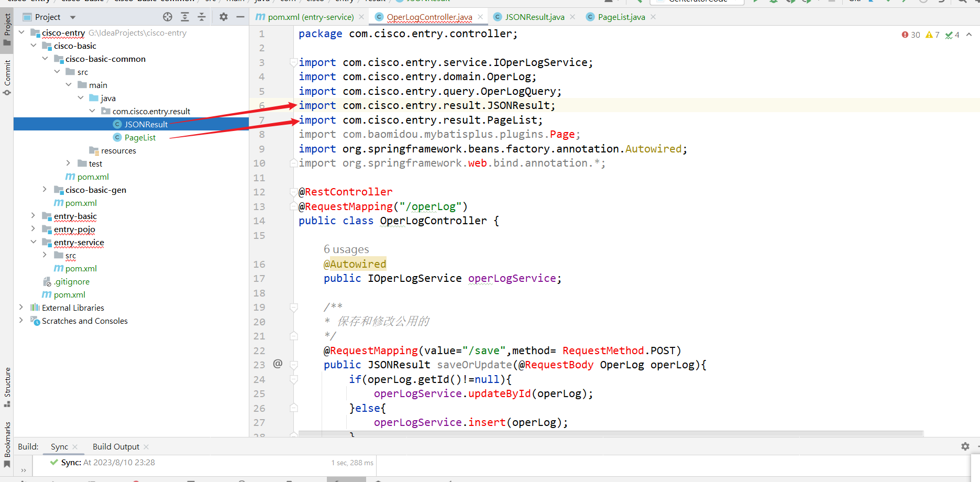This screenshot has height=482, width=980.
Task: Select the resources folder in the tree
Action: point(118,150)
